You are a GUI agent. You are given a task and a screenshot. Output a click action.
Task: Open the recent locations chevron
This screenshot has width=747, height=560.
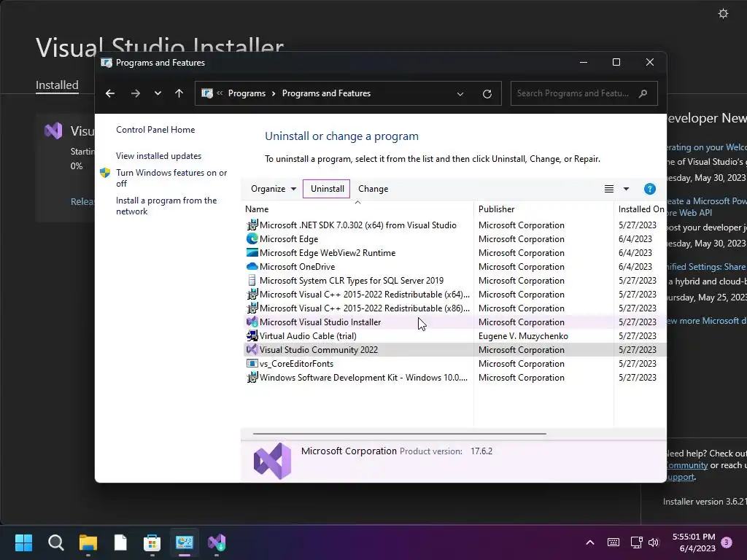click(158, 93)
